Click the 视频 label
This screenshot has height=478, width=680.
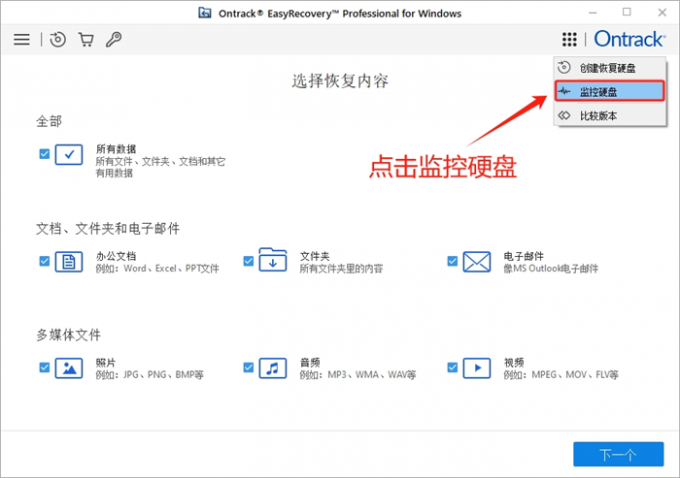[x=514, y=363]
